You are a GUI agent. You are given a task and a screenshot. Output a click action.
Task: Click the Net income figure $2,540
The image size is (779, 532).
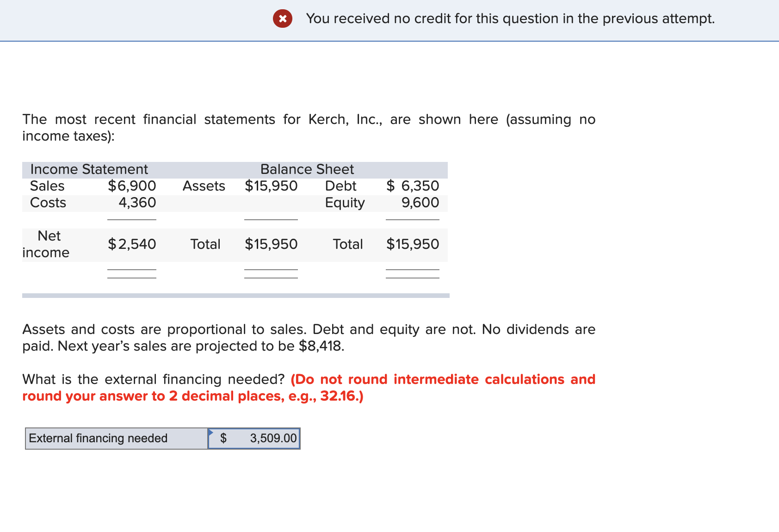pos(132,244)
